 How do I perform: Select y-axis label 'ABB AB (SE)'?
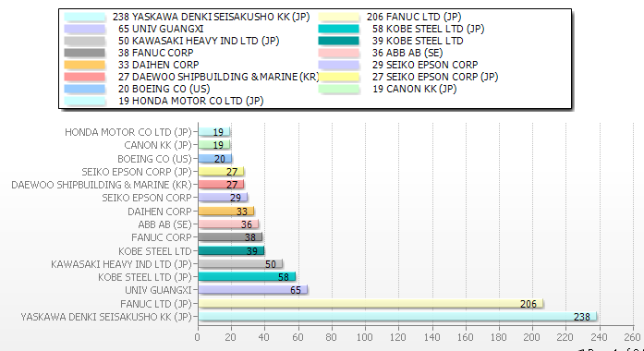point(165,224)
